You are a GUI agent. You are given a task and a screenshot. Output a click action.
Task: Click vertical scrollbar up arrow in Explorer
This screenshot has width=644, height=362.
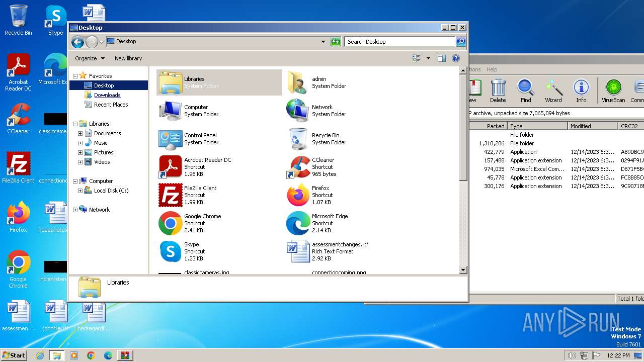463,71
